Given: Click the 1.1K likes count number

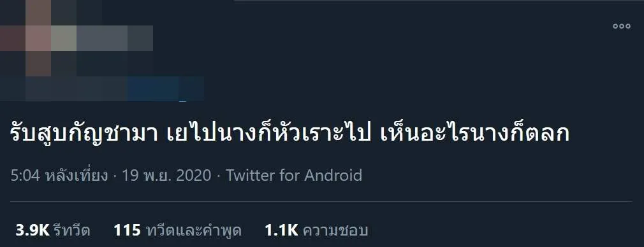Looking at the screenshot, I should [281, 230].
